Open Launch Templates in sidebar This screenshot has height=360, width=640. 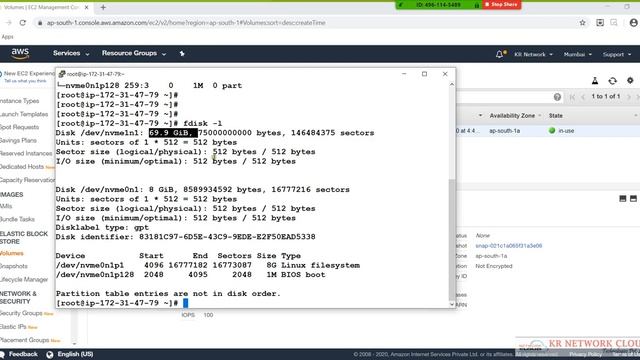coord(24,114)
